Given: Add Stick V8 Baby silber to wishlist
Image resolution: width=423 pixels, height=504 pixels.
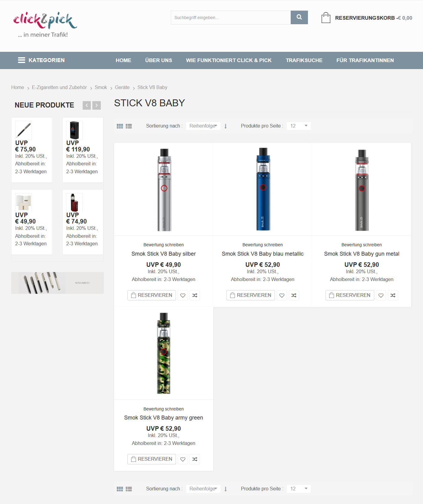Looking at the screenshot, I should 183,295.
